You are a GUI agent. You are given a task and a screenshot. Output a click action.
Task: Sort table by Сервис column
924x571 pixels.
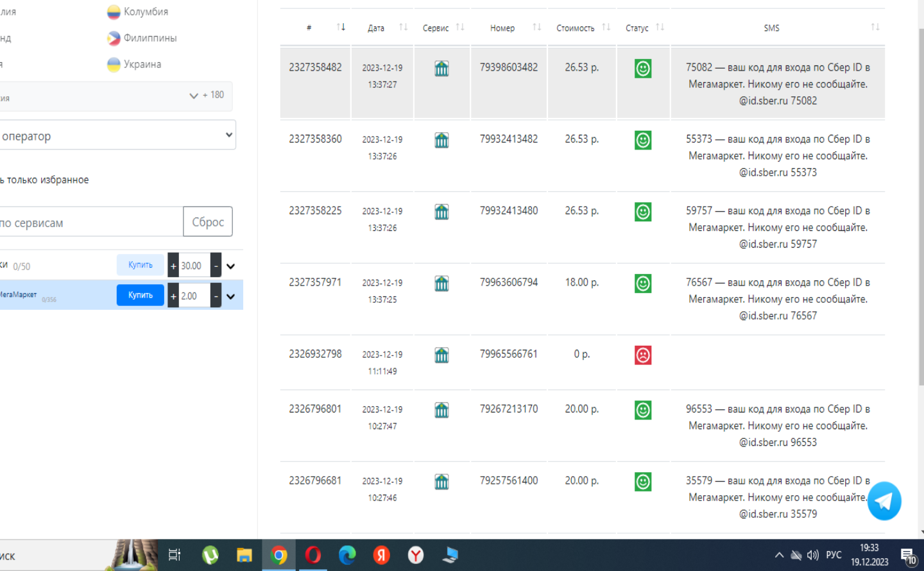click(459, 27)
